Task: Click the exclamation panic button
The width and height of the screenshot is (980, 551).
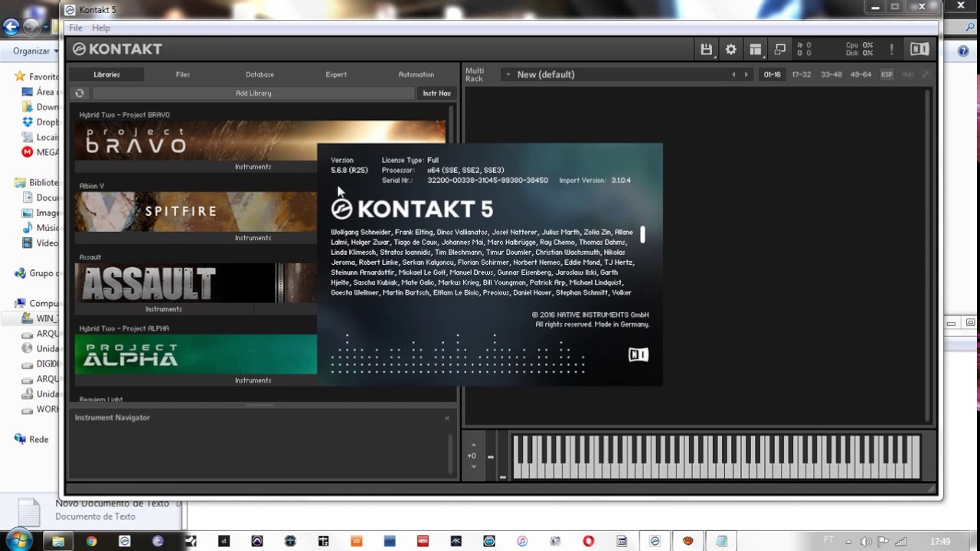Action: tap(891, 49)
